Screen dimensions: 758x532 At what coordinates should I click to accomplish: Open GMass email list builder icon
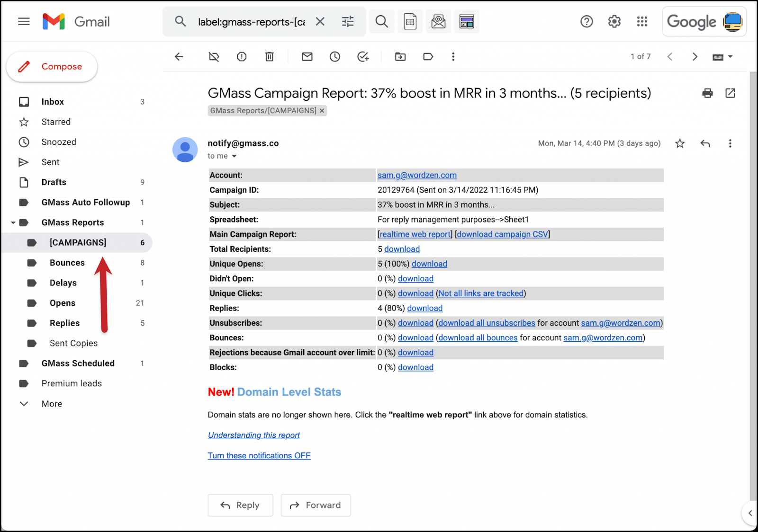pos(467,21)
